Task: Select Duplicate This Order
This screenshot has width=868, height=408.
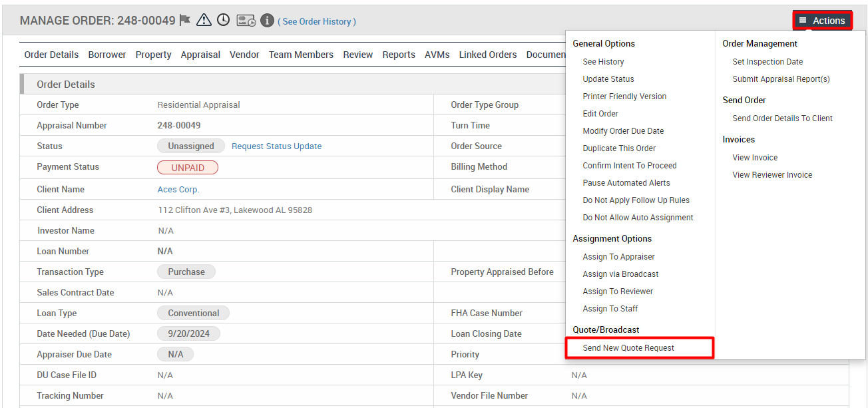Action: tap(619, 148)
